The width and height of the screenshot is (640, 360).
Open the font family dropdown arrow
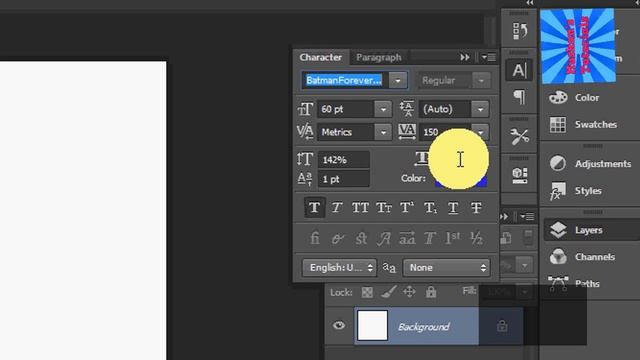(x=398, y=80)
